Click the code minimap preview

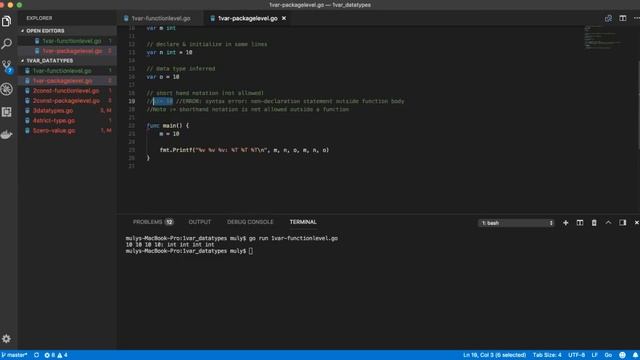pyautogui.click(x=603, y=38)
